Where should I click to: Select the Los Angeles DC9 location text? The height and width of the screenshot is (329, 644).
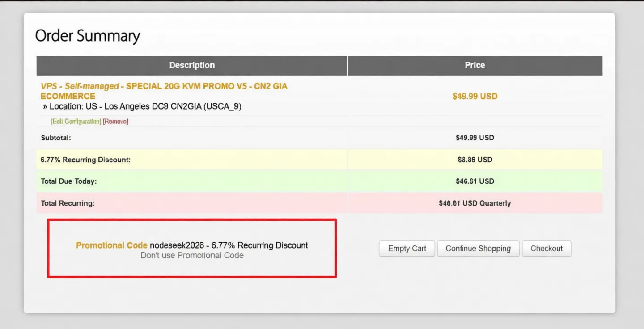141,106
